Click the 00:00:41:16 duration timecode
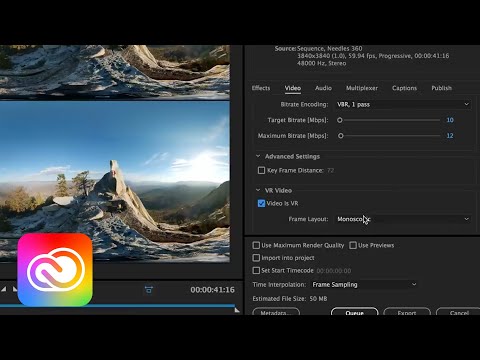Screen dimensions: 480x360 (x=213, y=290)
